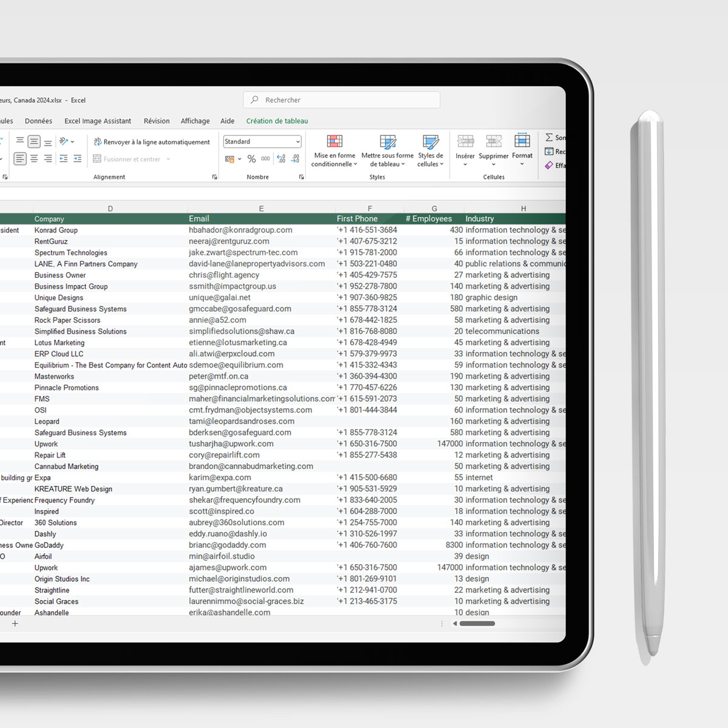Screen dimensions: 728x728
Task: Expand the text orientation dropdown
Action: tap(73, 142)
